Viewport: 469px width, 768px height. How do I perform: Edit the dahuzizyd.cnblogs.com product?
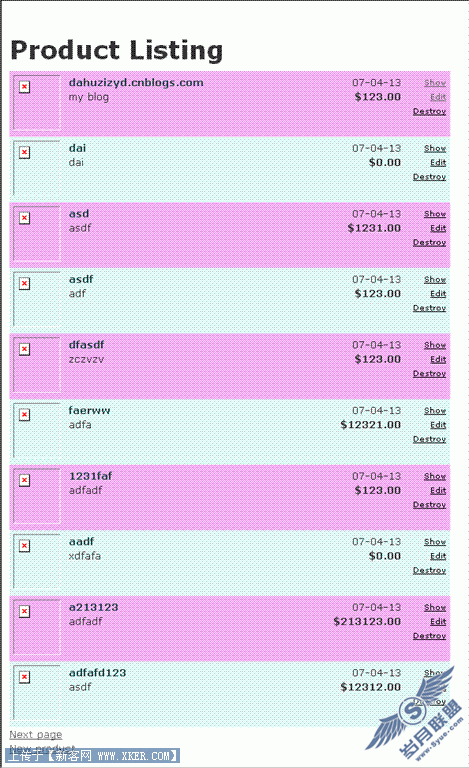(x=438, y=97)
